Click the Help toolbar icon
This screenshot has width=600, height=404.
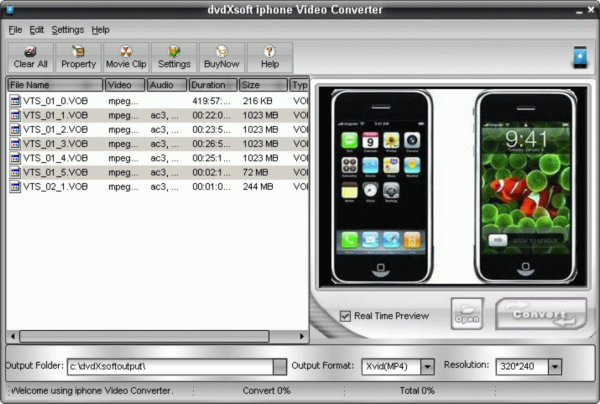269,57
